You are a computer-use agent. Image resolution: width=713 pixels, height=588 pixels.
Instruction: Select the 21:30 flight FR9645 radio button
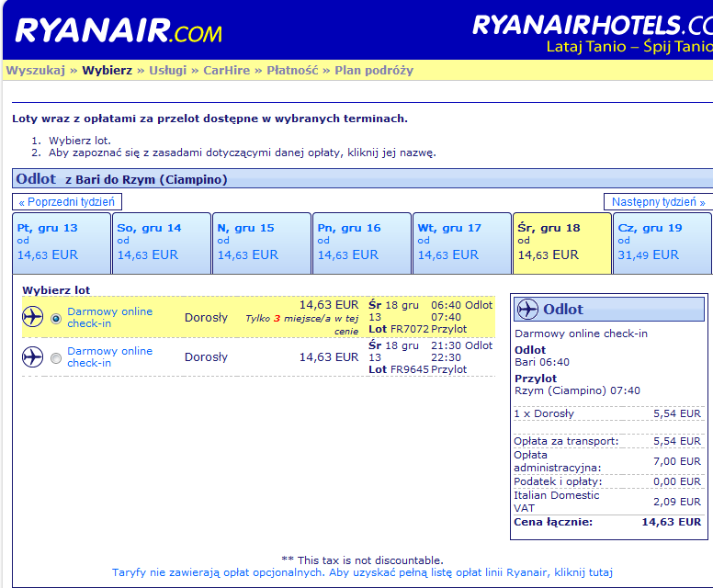56,358
